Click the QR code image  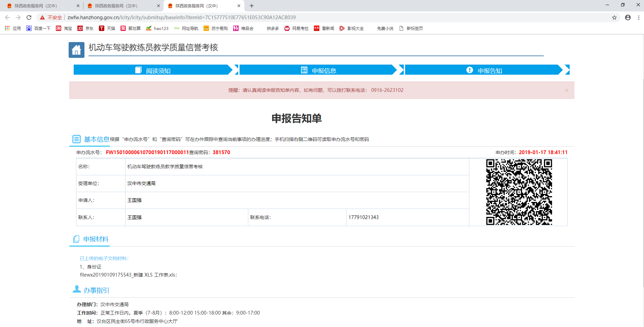(518, 192)
